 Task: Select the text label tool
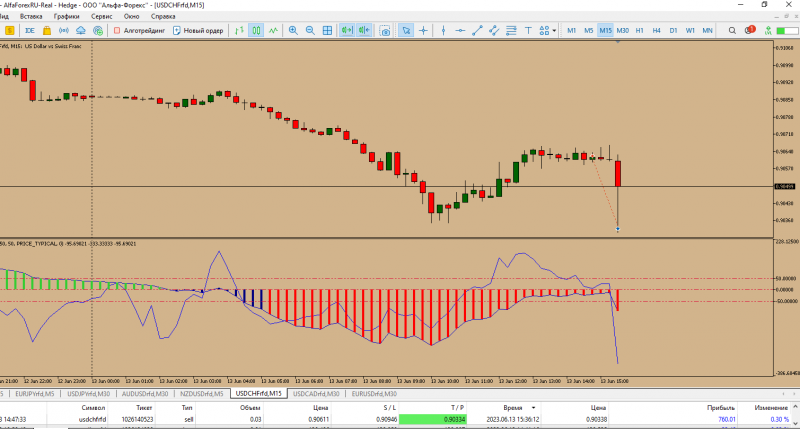(x=527, y=31)
